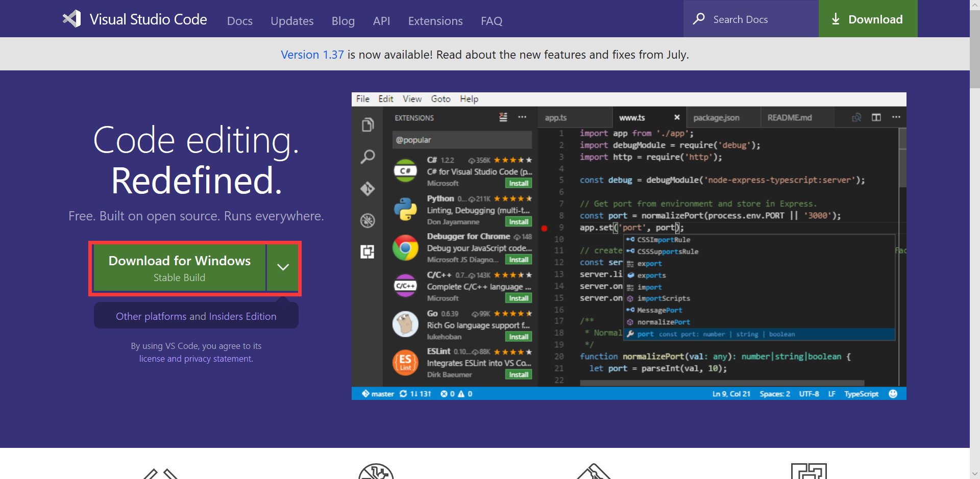Click the sort icon atop the Extensions panel
Image resolution: width=980 pixels, height=479 pixels.
coord(503,117)
